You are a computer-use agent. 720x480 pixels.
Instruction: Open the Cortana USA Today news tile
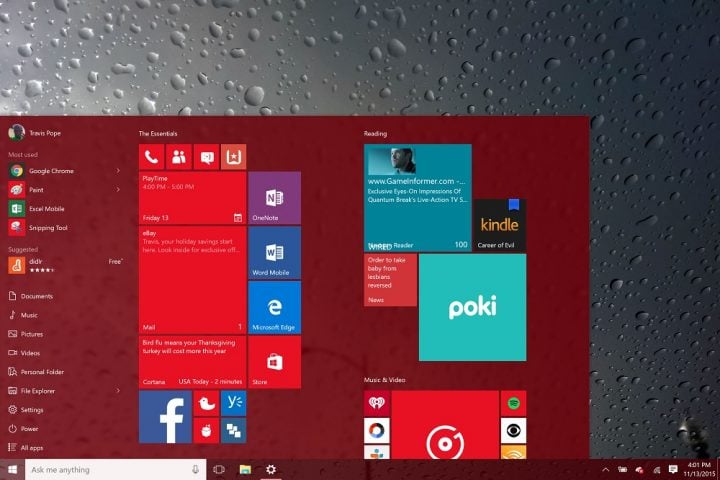click(x=193, y=362)
